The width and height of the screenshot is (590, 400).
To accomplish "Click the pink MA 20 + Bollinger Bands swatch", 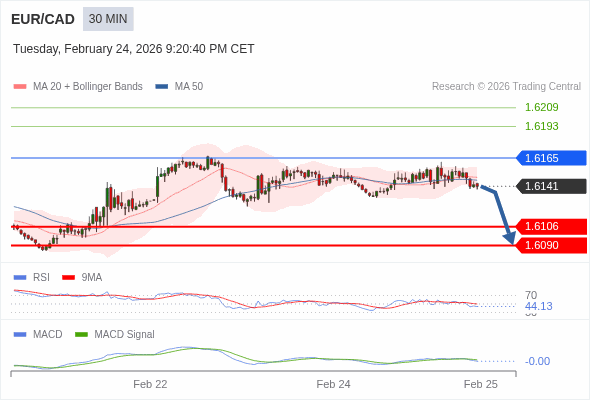I will (x=20, y=87).
